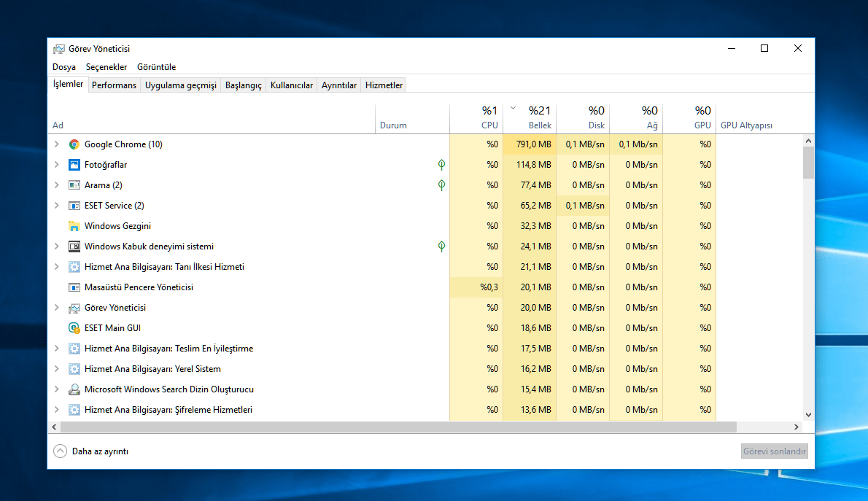The image size is (868, 501).
Task: Click the Windows Search Dizin Oluşturucu icon
Action: [x=74, y=389]
